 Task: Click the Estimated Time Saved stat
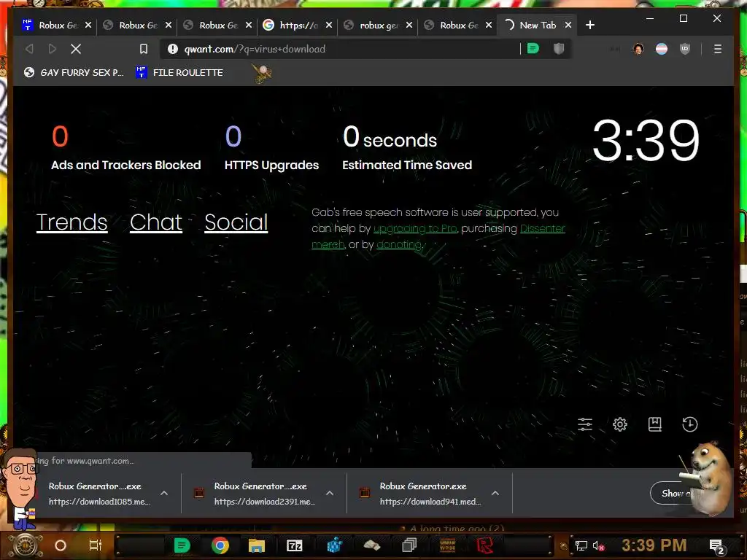coord(407,147)
